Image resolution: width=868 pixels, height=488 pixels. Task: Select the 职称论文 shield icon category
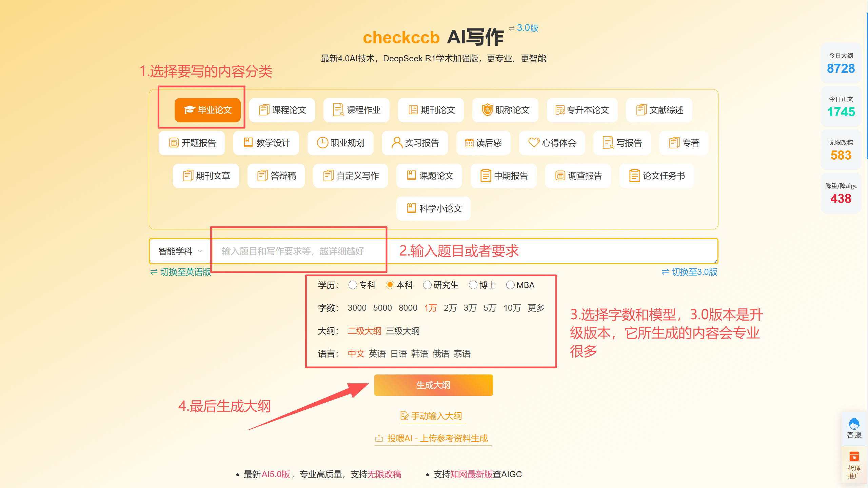pyautogui.click(x=505, y=110)
